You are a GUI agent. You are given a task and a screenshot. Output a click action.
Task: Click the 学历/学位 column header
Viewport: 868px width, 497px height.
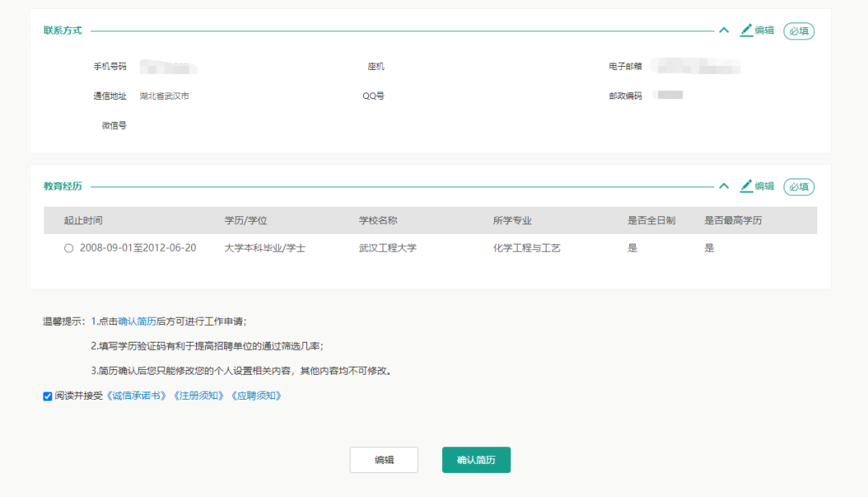pos(246,220)
